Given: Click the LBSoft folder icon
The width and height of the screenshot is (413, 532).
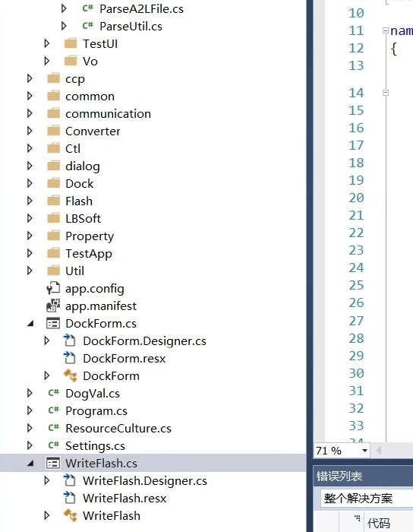Looking at the screenshot, I should click(54, 218).
